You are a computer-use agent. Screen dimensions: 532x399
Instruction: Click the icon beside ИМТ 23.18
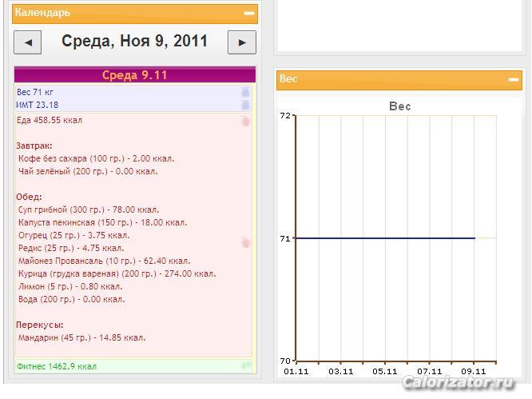pos(245,105)
